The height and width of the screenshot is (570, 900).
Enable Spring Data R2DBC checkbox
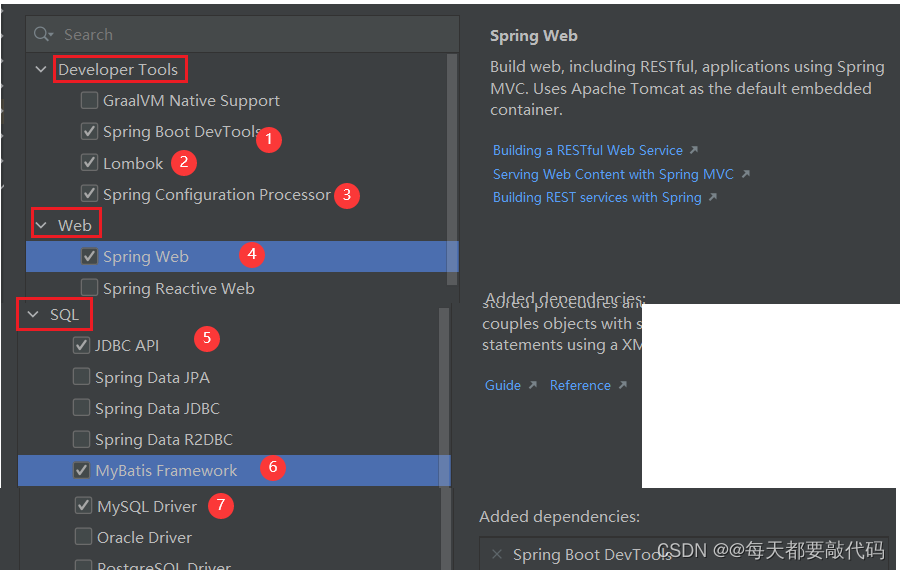tap(82, 439)
